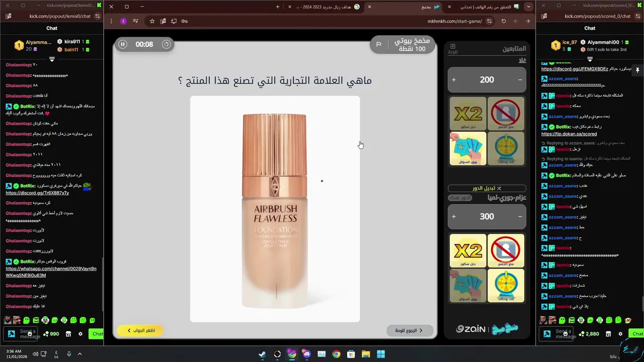Use block-opponent card of 300 team
This screenshot has width=644, height=362.
[506, 250]
